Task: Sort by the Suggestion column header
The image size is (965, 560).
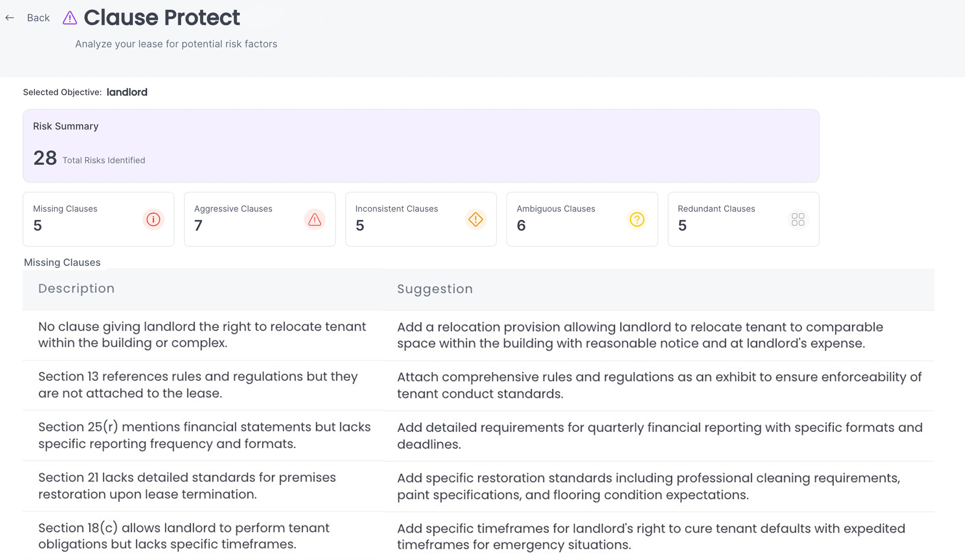Action: point(434,288)
